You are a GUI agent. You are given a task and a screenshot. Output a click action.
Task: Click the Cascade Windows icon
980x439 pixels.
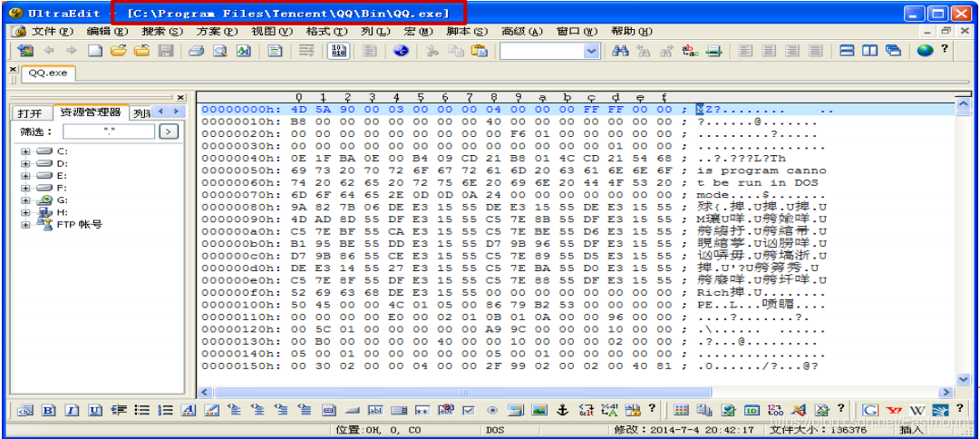click(893, 51)
